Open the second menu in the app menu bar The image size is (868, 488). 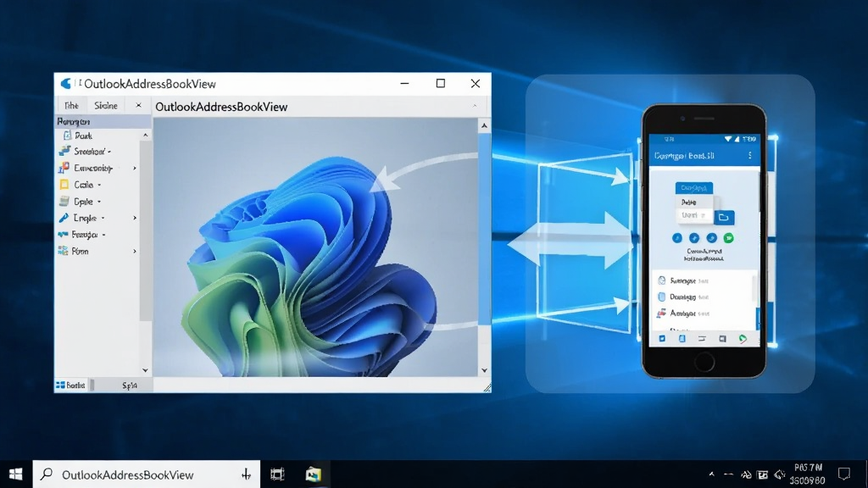point(106,105)
